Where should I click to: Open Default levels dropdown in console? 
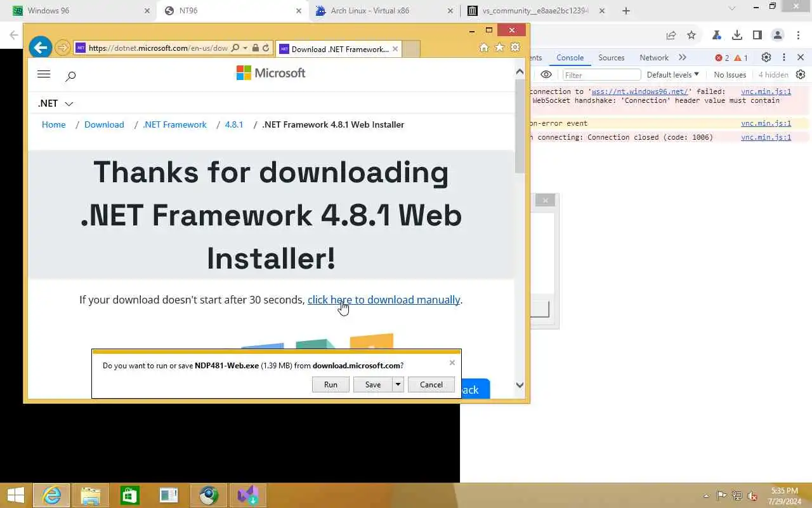point(672,74)
